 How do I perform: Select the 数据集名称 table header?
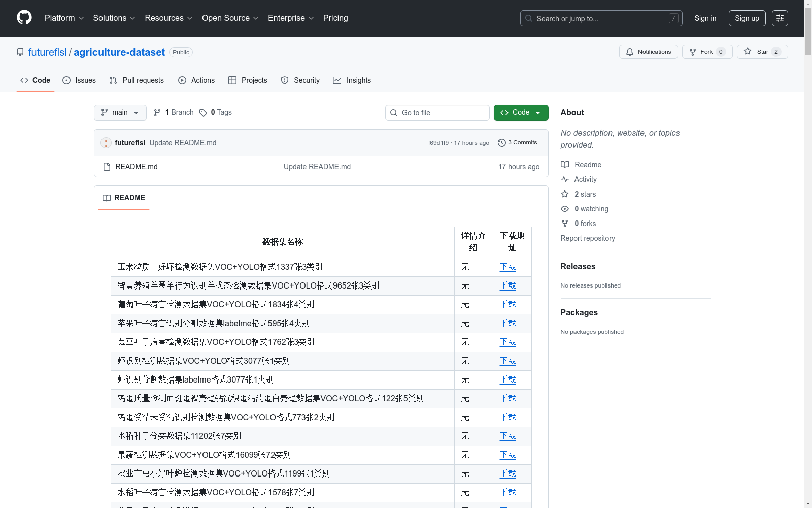[283, 242]
